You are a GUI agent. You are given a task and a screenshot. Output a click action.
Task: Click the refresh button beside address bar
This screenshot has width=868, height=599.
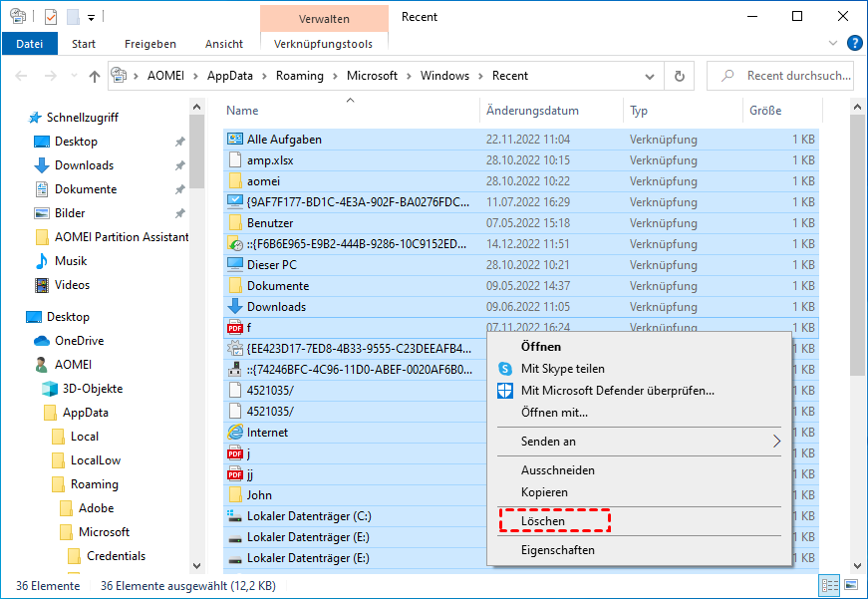[680, 76]
